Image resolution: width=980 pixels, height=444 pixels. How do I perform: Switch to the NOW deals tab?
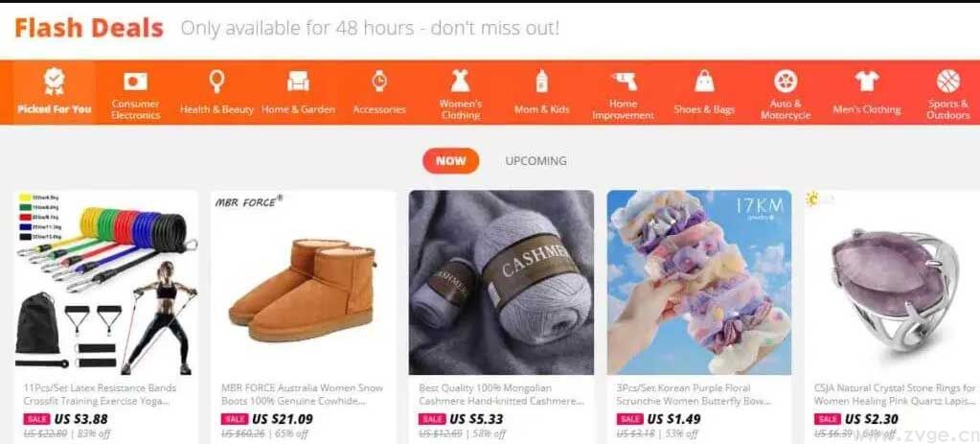[x=450, y=161]
